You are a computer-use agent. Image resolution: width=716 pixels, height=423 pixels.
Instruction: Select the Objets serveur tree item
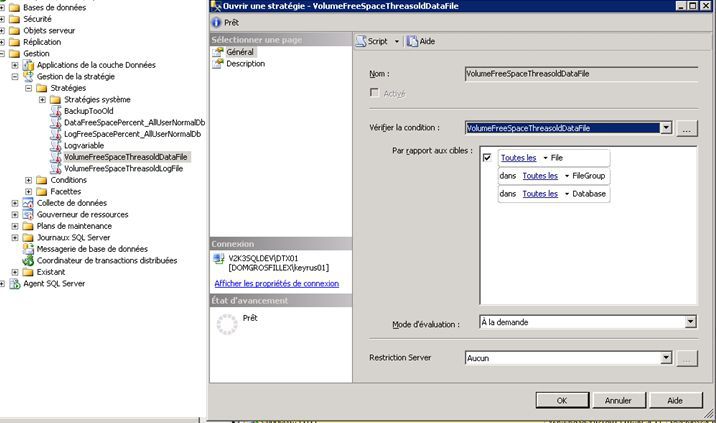tap(49, 31)
